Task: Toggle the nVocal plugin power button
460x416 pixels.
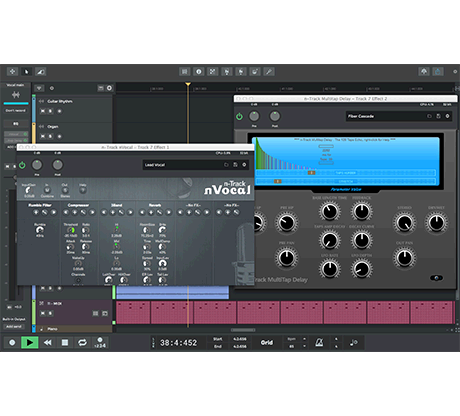Action: (22, 165)
